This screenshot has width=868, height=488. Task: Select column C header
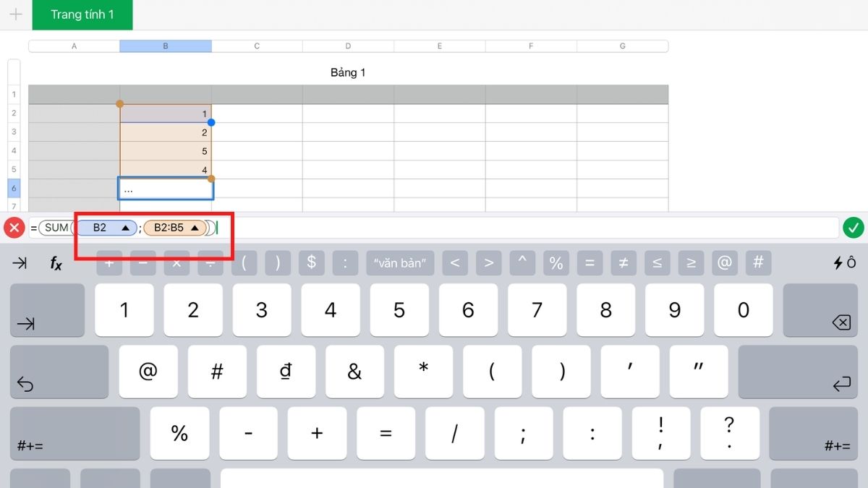click(257, 46)
